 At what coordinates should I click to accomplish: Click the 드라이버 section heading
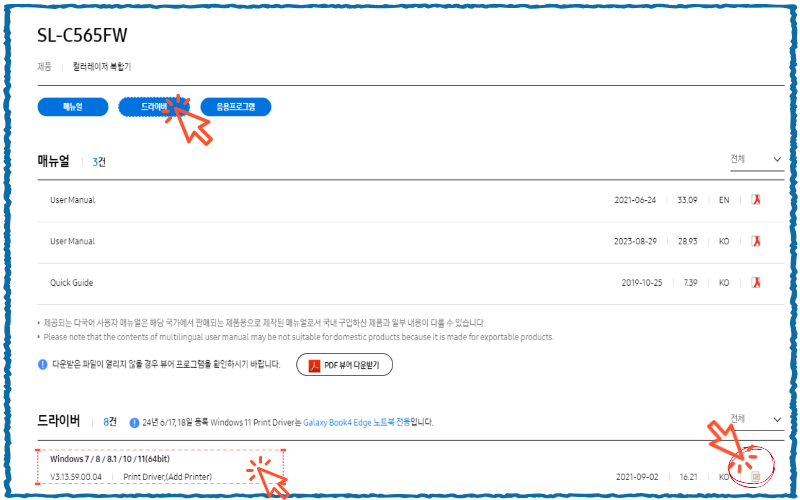click(59, 421)
